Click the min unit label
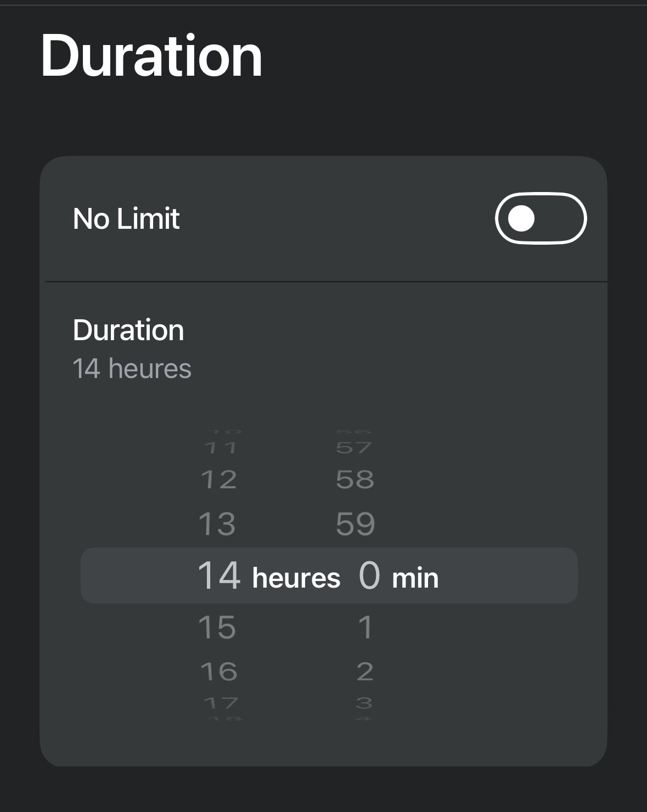 [x=415, y=578]
